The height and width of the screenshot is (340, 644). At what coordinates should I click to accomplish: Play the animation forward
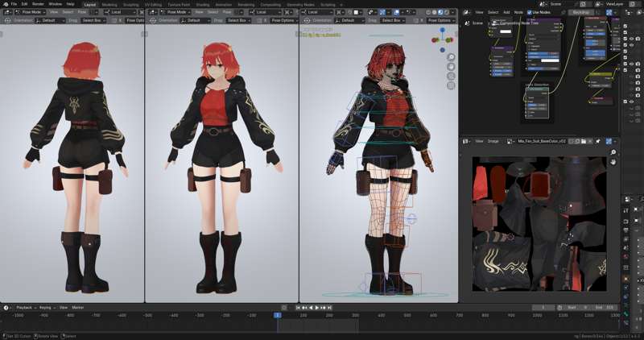(316, 308)
